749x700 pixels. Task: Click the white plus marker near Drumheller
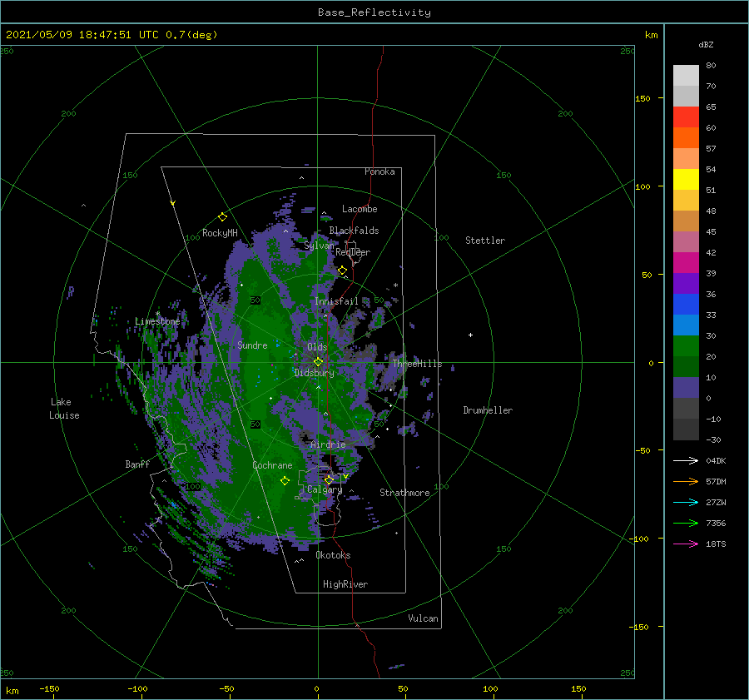[x=470, y=335]
